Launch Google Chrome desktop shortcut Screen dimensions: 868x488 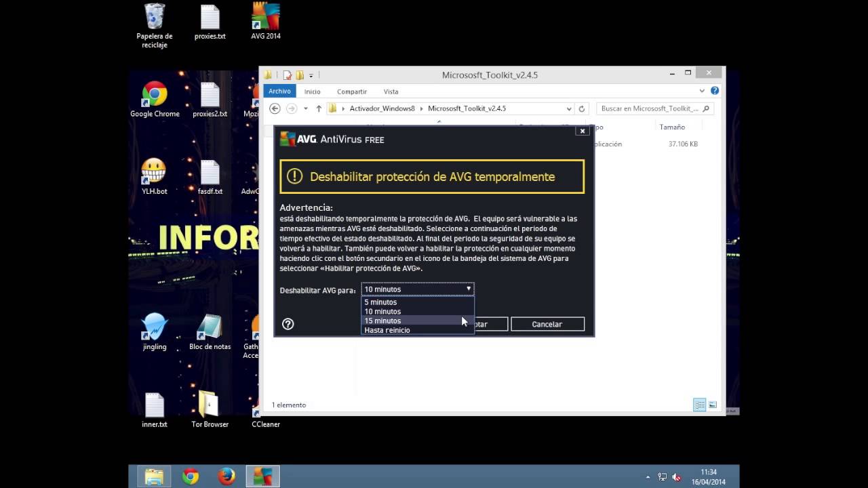pyautogui.click(x=155, y=100)
